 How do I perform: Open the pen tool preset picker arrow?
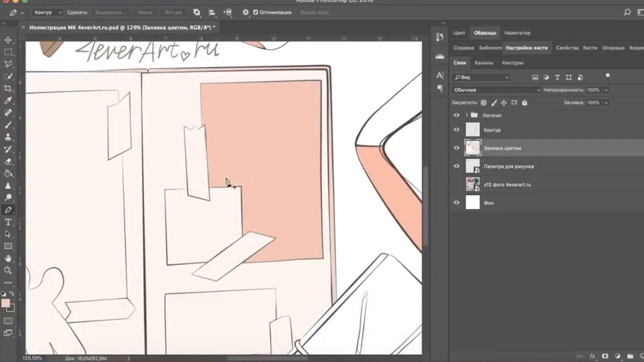click(22, 13)
